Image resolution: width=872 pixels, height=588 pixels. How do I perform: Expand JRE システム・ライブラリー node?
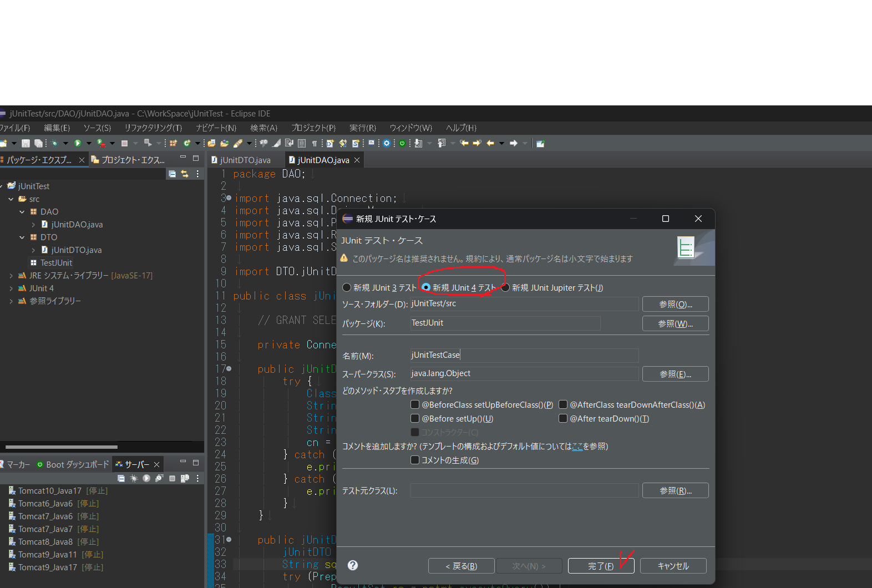click(11, 276)
